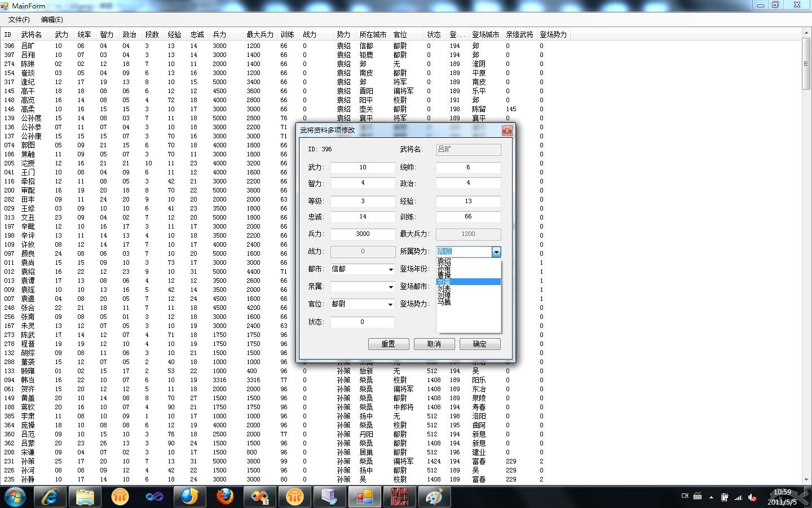Launch Firefox from the taskbar

[x=225, y=497]
